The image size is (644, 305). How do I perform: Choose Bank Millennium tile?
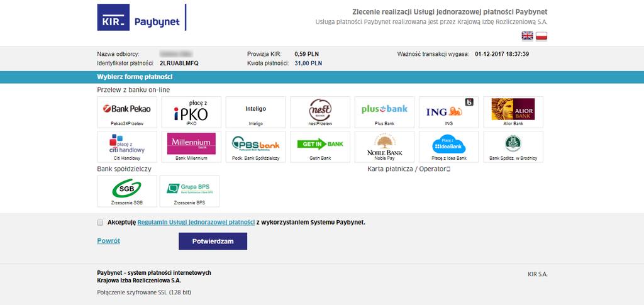191,147
